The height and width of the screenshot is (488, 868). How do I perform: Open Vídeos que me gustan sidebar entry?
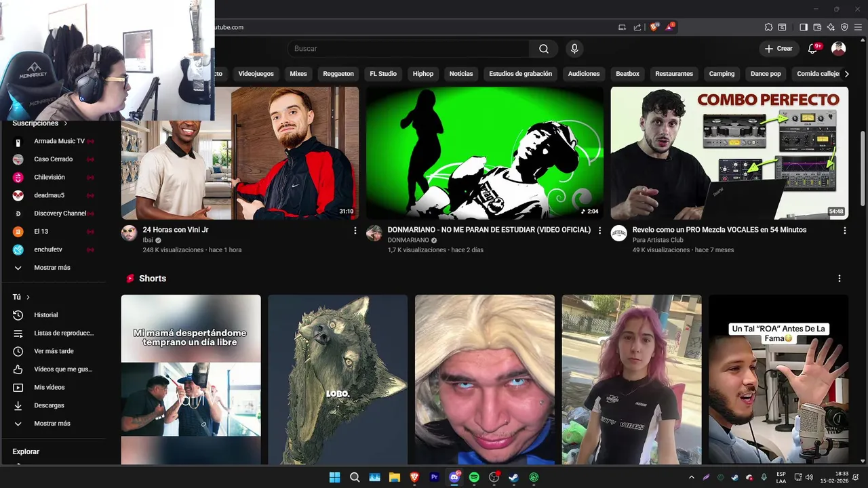[x=54, y=369]
